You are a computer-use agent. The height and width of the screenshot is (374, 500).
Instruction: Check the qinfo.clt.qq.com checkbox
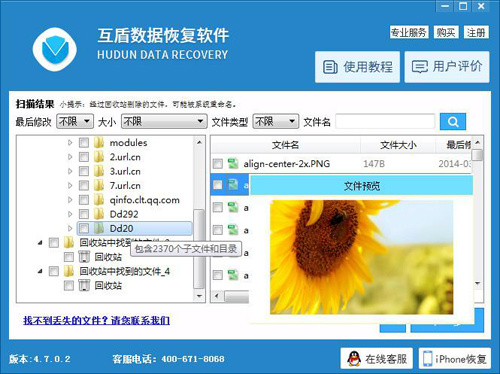(x=84, y=200)
